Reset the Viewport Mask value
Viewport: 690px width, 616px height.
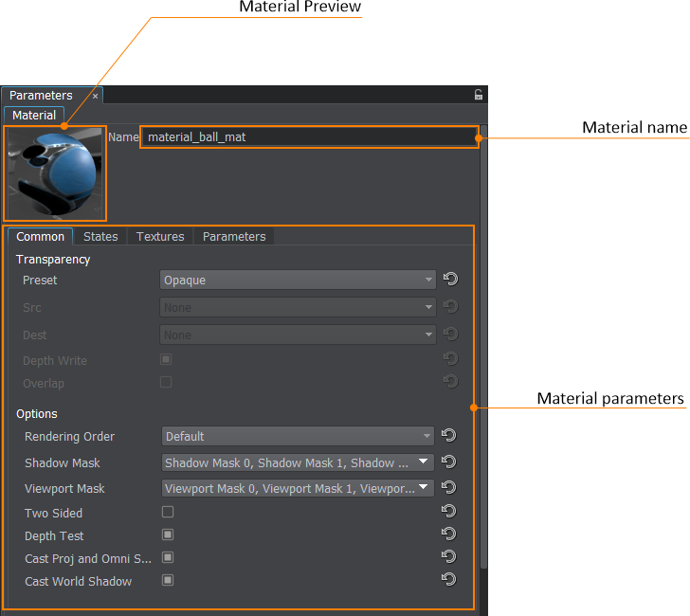[x=450, y=488]
